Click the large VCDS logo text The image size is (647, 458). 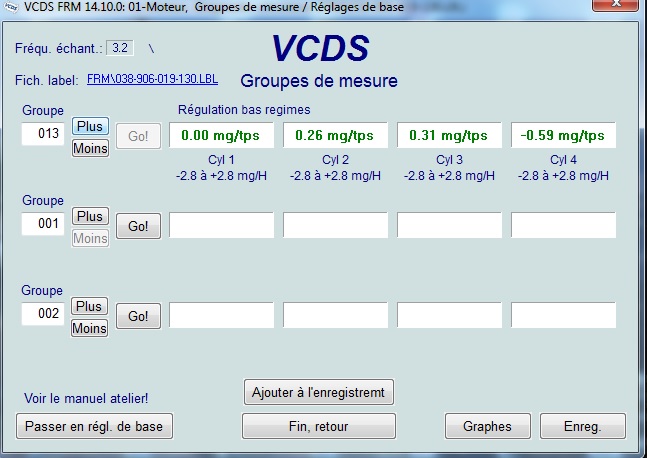(x=320, y=48)
